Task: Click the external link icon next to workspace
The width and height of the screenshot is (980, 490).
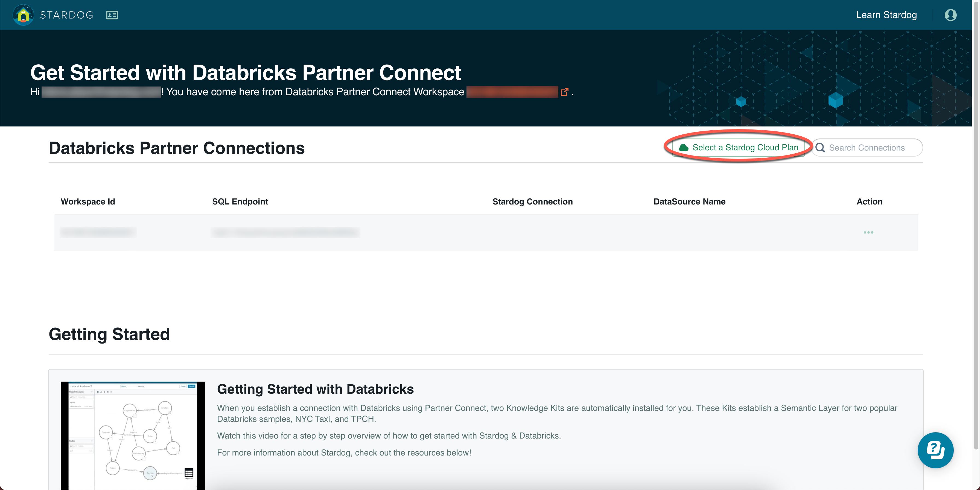Action: point(564,92)
